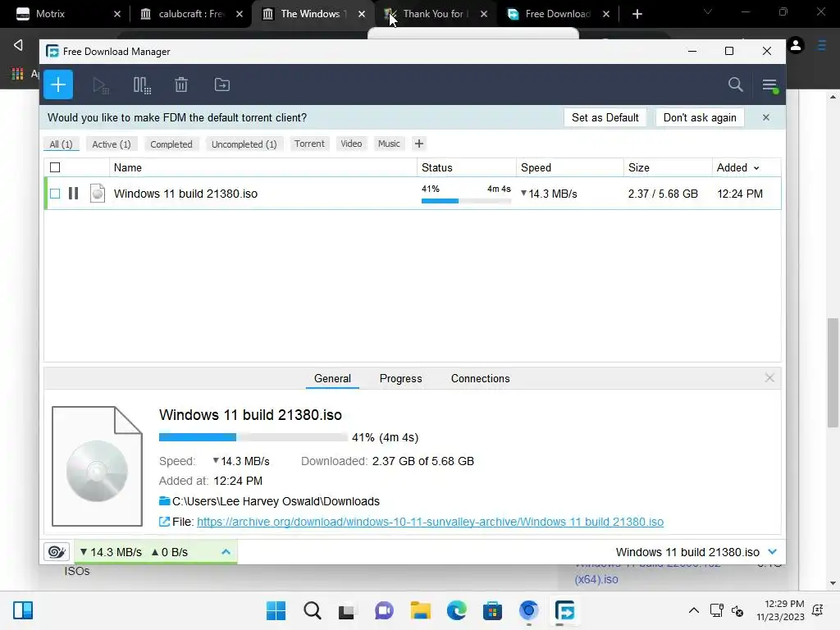Open browser tab list chevron
This screenshot has width=840, height=630.
(708, 11)
